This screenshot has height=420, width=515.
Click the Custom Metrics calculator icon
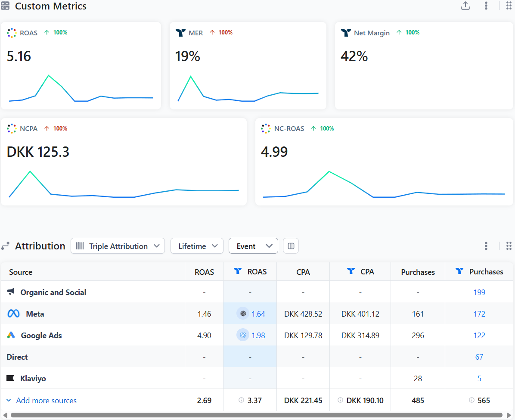point(5,6)
